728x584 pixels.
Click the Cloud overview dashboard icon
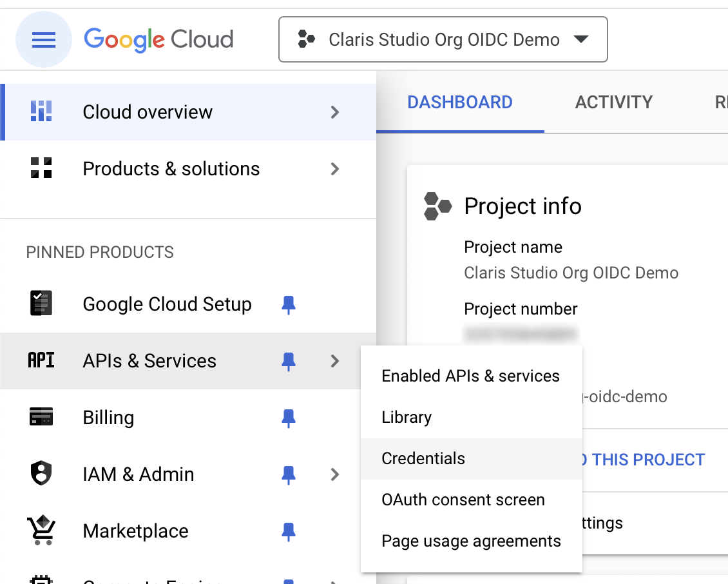[x=41, y=112]
